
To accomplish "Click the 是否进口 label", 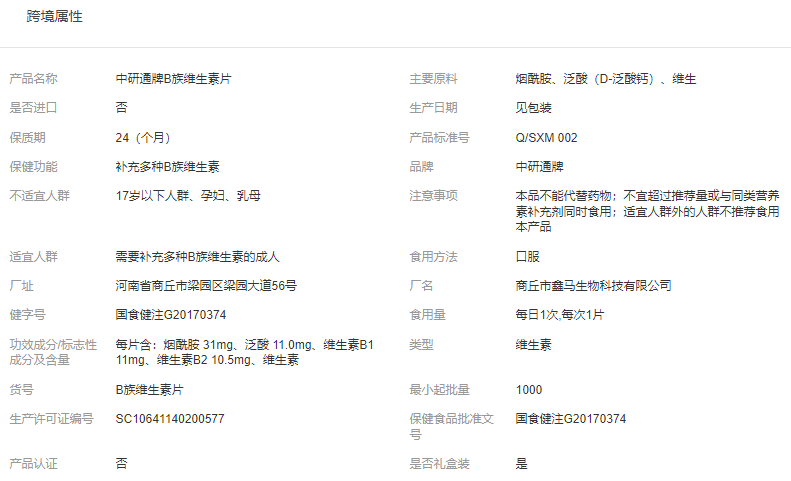I will coord(33,108).
